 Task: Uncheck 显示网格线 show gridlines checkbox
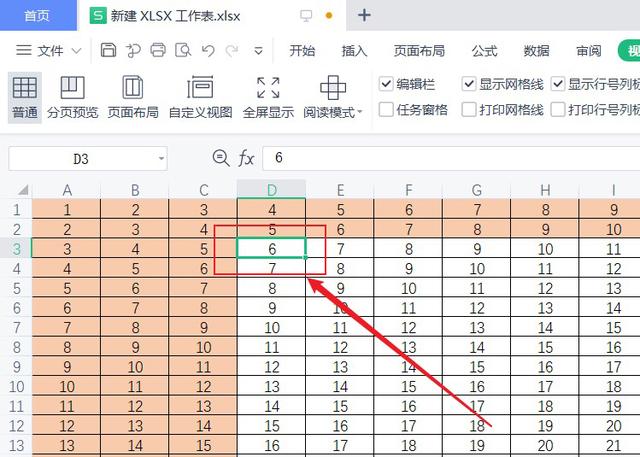(469, 84)
